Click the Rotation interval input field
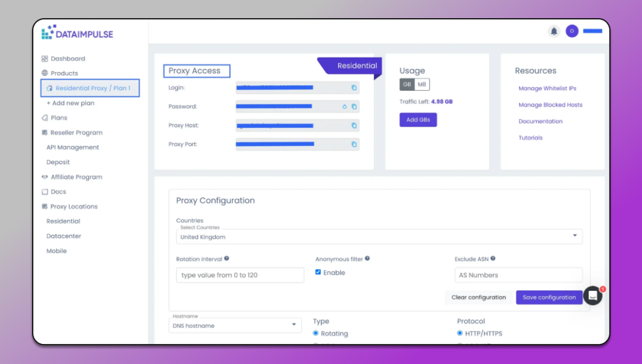Viewport: 642px width, 364px height. [239, 275]
